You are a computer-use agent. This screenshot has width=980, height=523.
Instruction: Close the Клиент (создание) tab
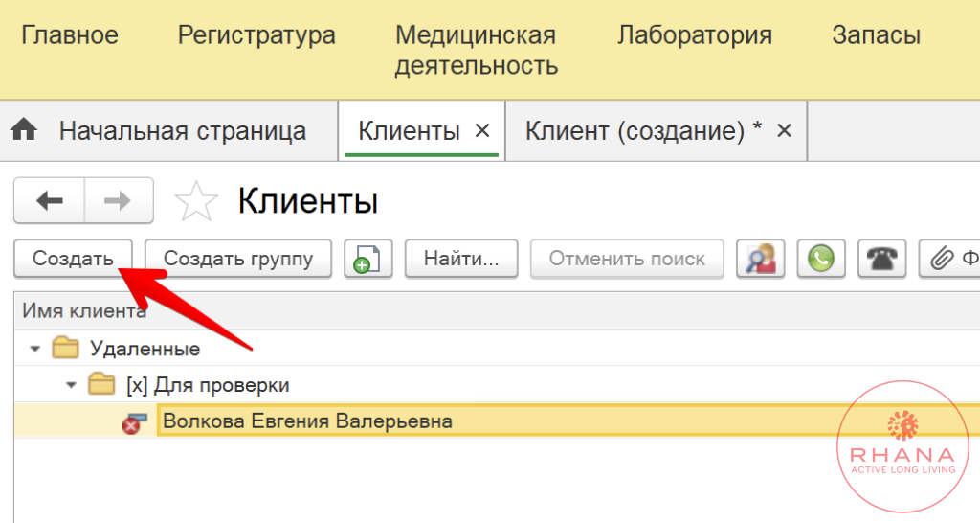click(x=784, y=130)
